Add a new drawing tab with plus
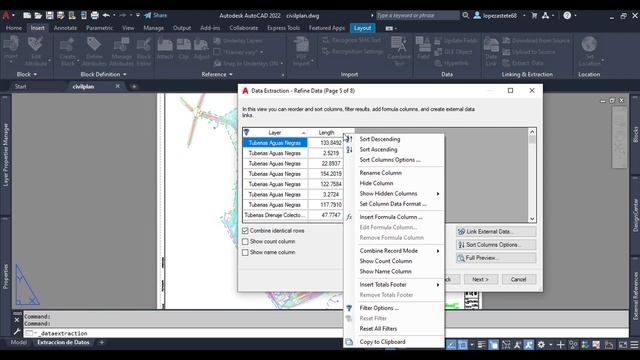The image size is (640, 360). point(134,87)
